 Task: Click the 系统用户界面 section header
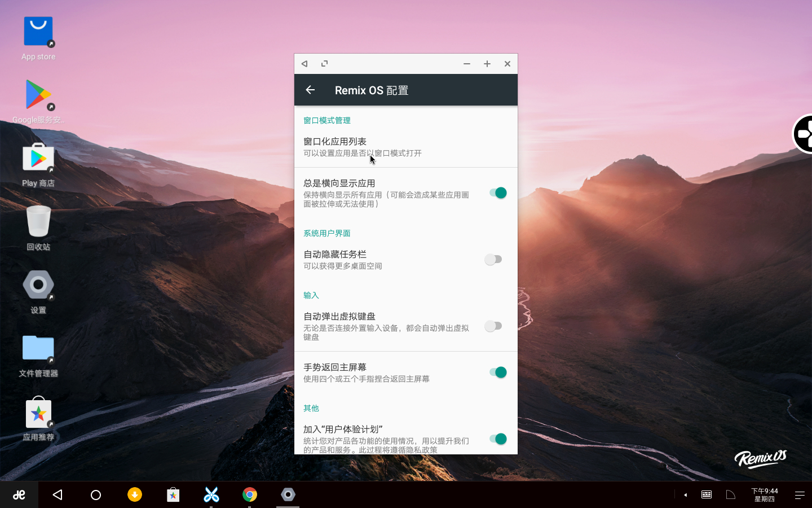tap(327, 233)
